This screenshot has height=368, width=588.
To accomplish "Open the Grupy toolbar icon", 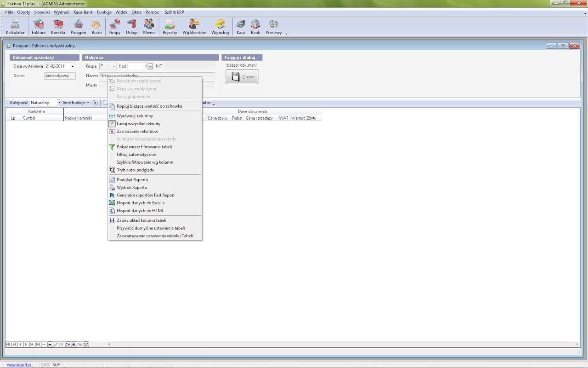I will [x=115, y=27].
